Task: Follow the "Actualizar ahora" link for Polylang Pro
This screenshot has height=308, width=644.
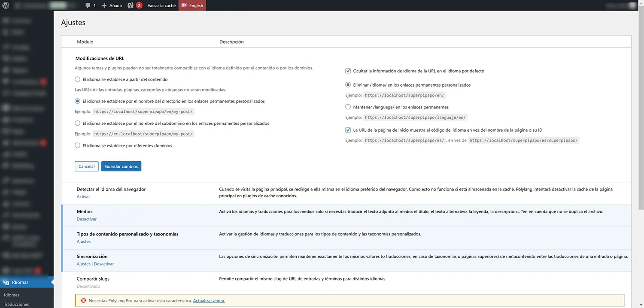Action: 209,300
